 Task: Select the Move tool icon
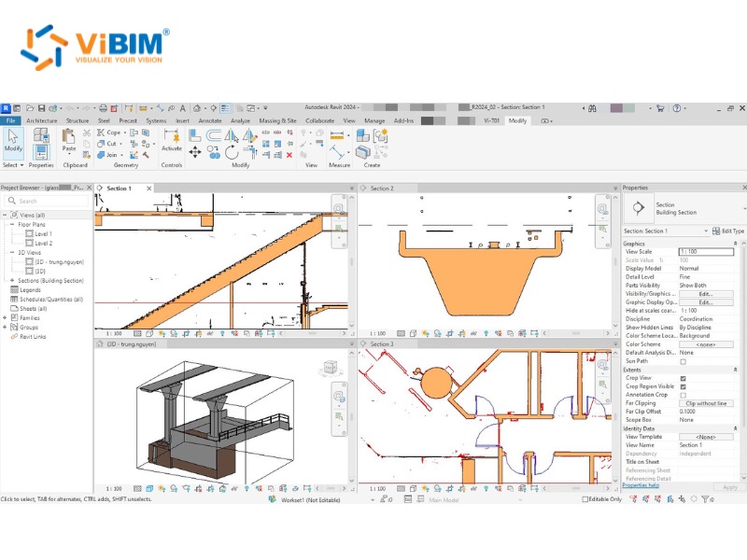(x=195, y=152)
